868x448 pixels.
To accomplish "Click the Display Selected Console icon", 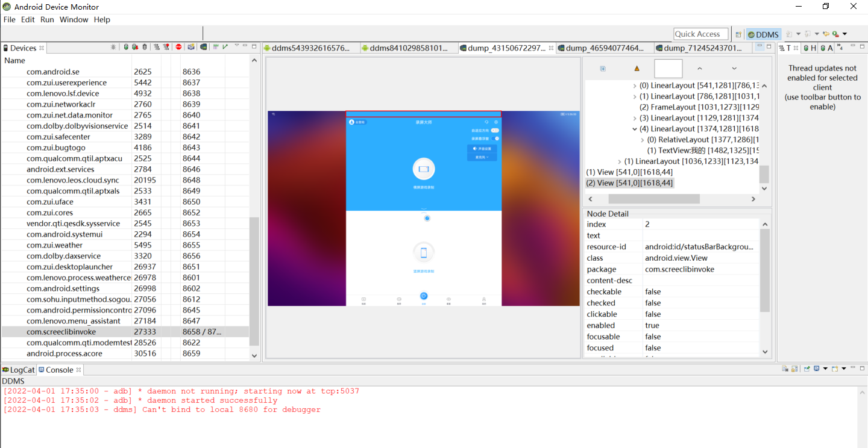I will coord(816,369).
